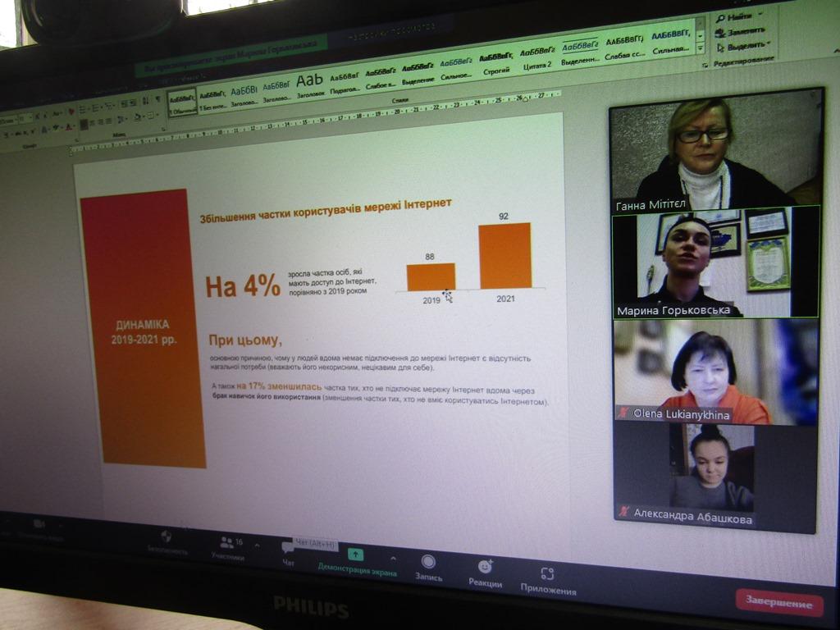Open the Выделить (Select) dropdown
Viewport: 840px width, 630px height.
(x=742, y=47)
